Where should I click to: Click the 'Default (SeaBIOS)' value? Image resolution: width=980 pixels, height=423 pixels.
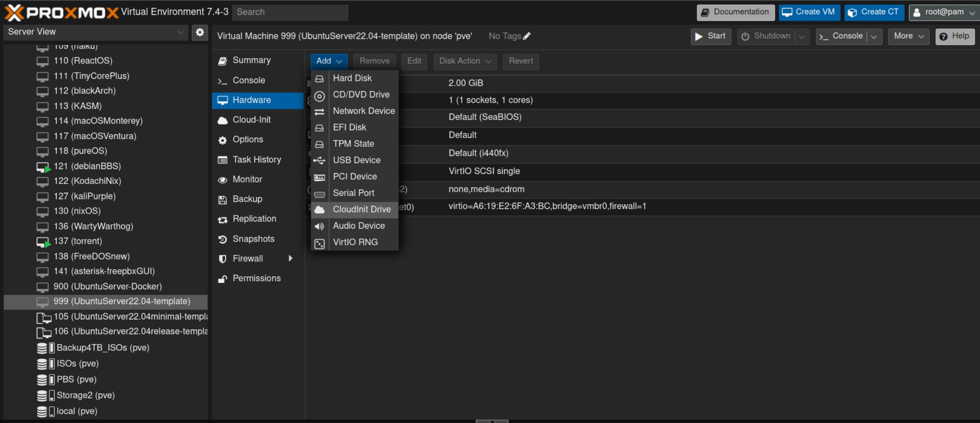click(x=485, y=117)
